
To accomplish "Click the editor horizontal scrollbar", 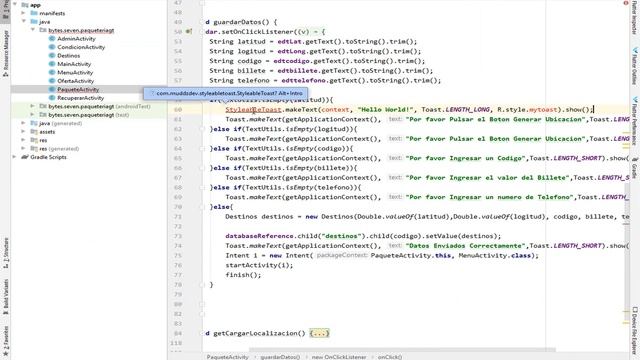I will tap(402, 350).
